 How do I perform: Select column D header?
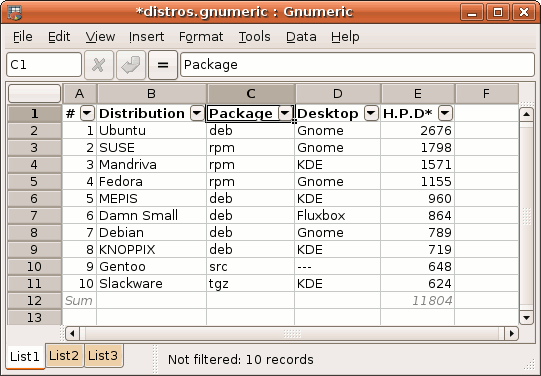[x=338, y=93]
